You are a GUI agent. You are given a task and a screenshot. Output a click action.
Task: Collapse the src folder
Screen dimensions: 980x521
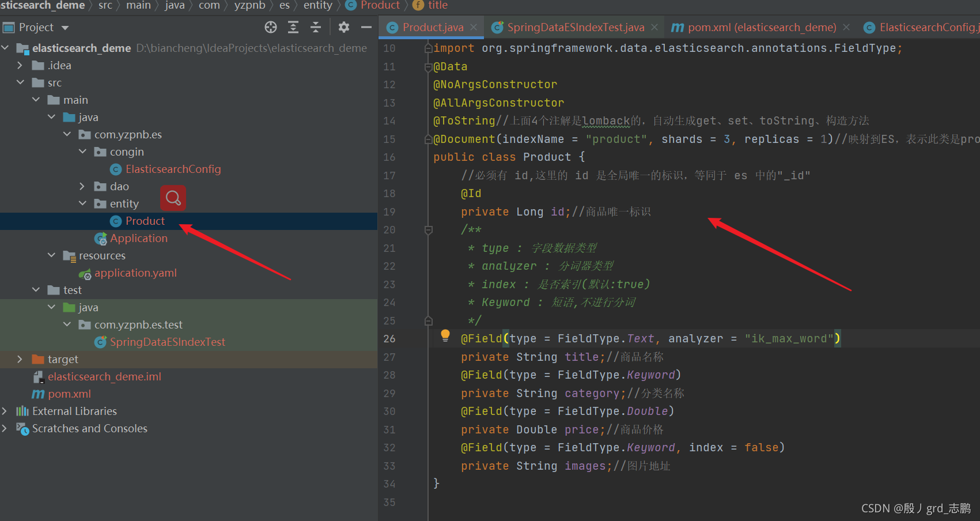coord(20,82)
